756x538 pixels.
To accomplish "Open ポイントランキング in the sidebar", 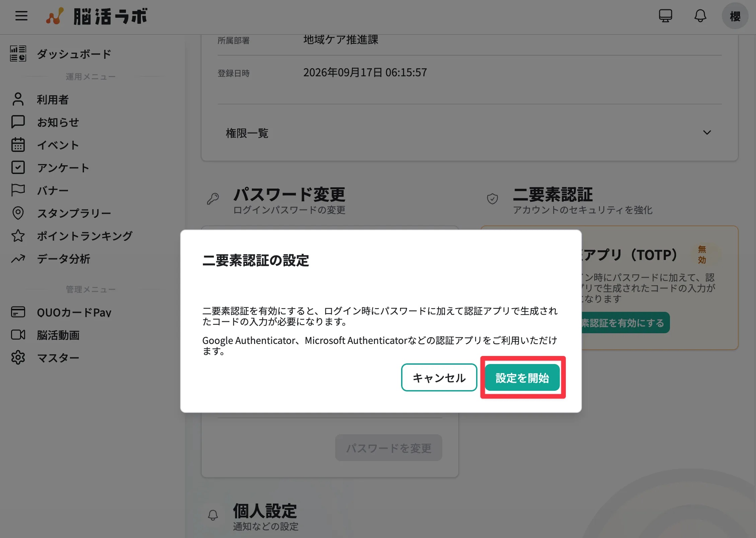I will point(85,236).
